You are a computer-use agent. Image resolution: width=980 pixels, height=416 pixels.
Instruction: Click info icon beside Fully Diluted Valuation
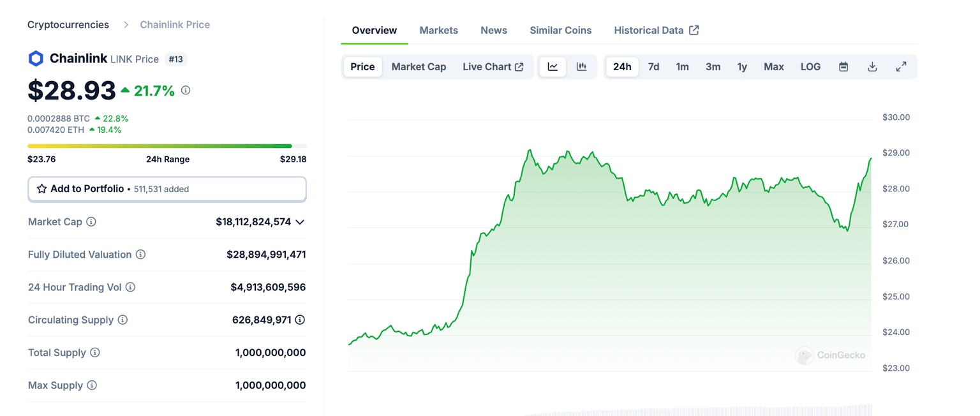point(140,255)
